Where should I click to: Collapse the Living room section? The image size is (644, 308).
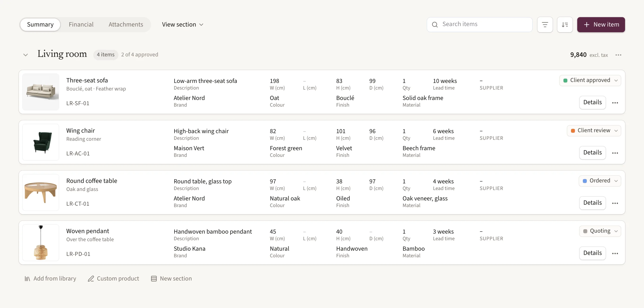pyautogui.click(x=26, y=55)
